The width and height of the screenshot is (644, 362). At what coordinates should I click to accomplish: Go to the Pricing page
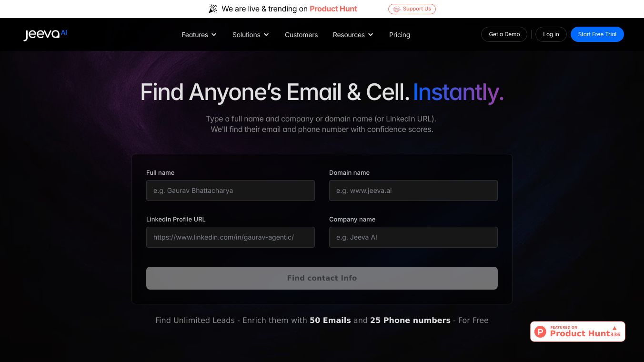point(399,35)
